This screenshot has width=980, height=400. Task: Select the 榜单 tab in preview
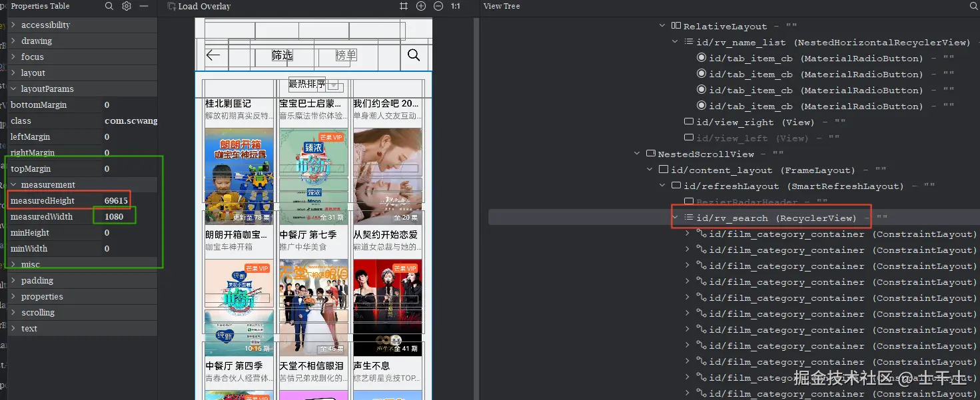pyautogui.click(x=346, y=55)
